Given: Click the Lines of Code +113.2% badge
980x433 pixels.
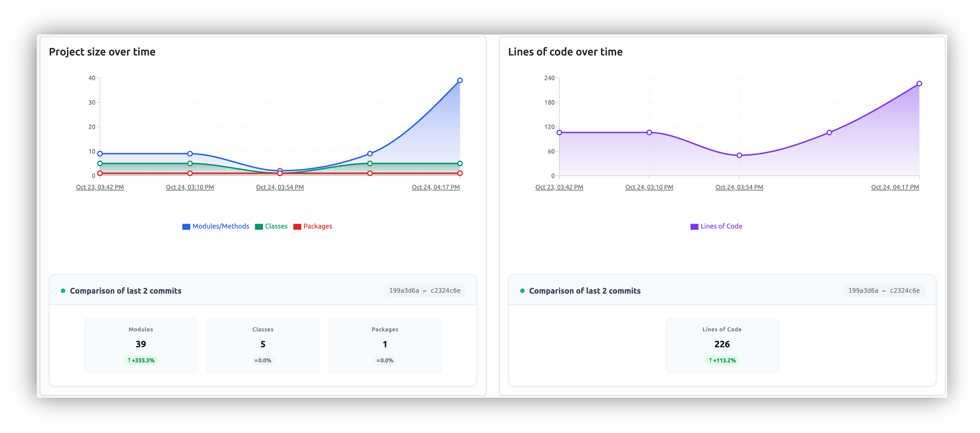Looking at the screenshot, I should 722,360.
